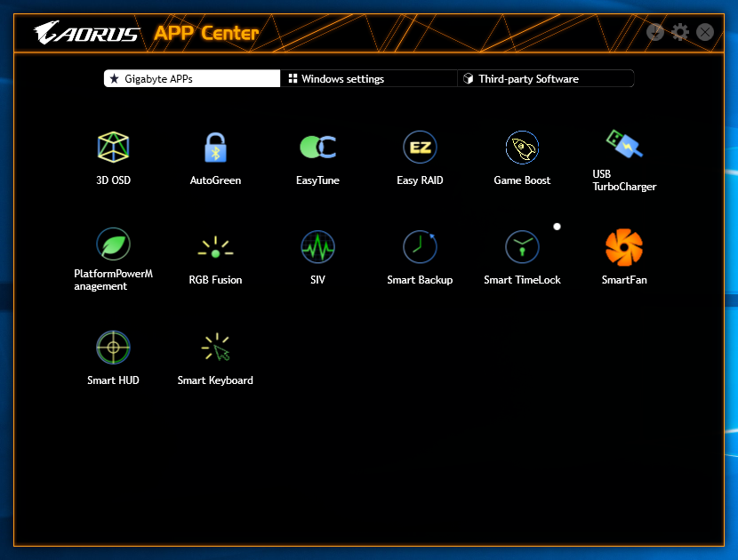Select the Gigabyte APPs tab
This screenshot has width=738, height=560.
coord(192,78)
